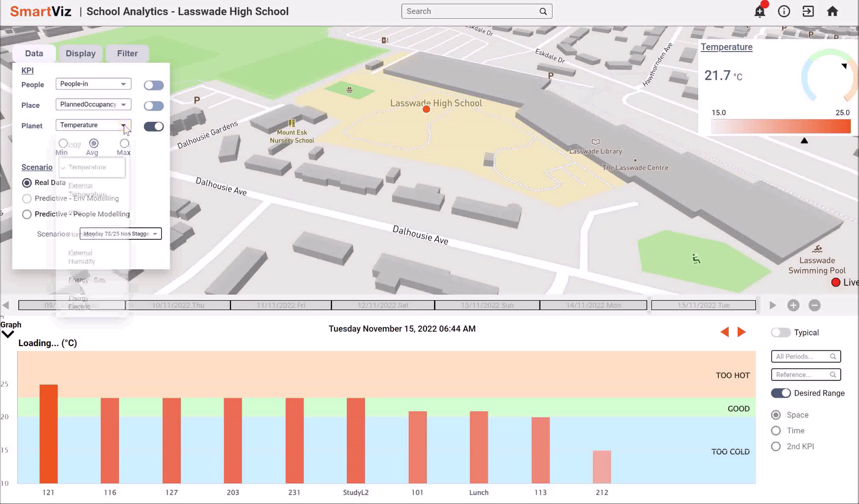
Task: Open notifications via the bell icon
Action: tap(759, 11)
